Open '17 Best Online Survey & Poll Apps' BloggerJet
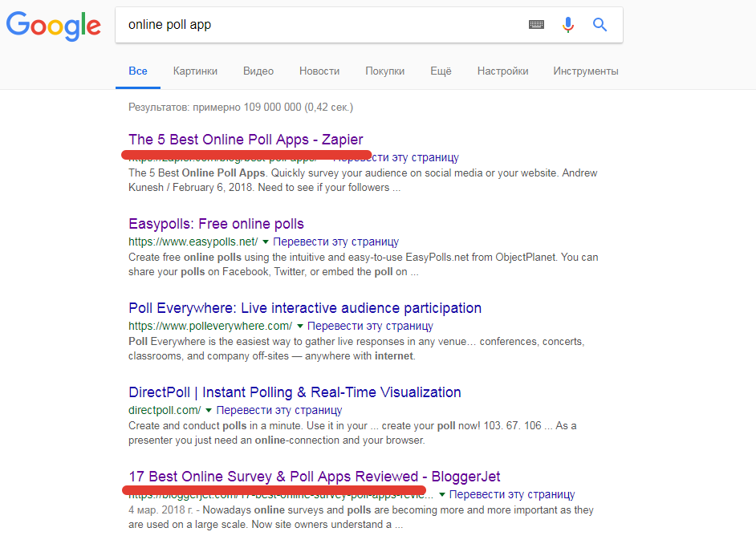 point(314,477)
